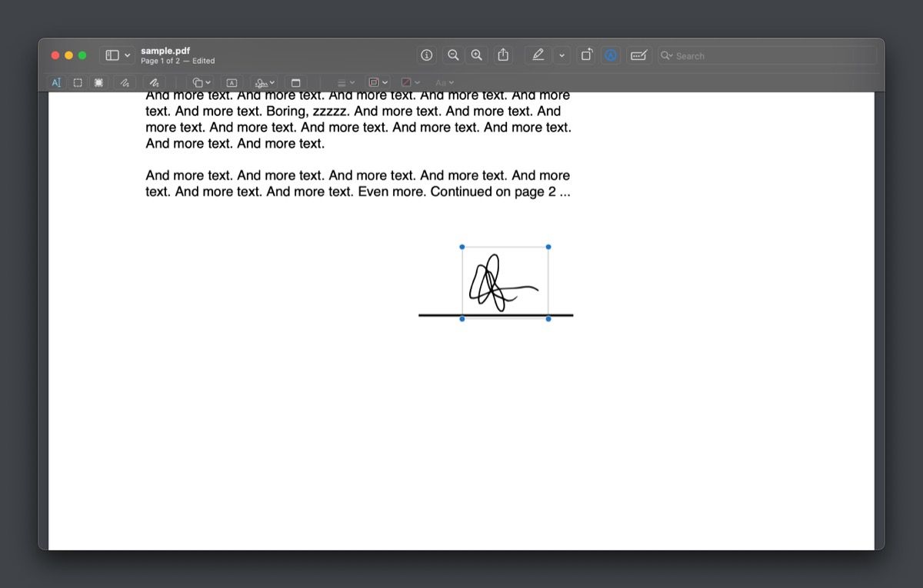Open the Sign signature menu

(265, 82)
